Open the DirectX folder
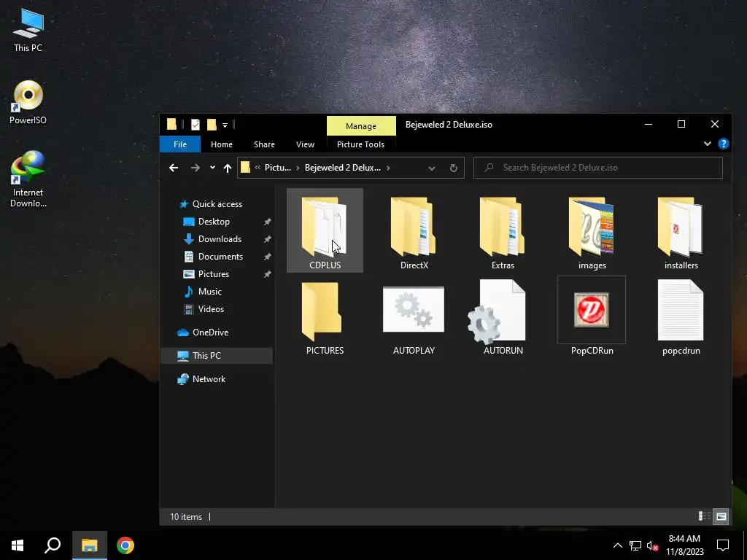The height and width of the screenshot is (560, 747). (x=414, y=231)
